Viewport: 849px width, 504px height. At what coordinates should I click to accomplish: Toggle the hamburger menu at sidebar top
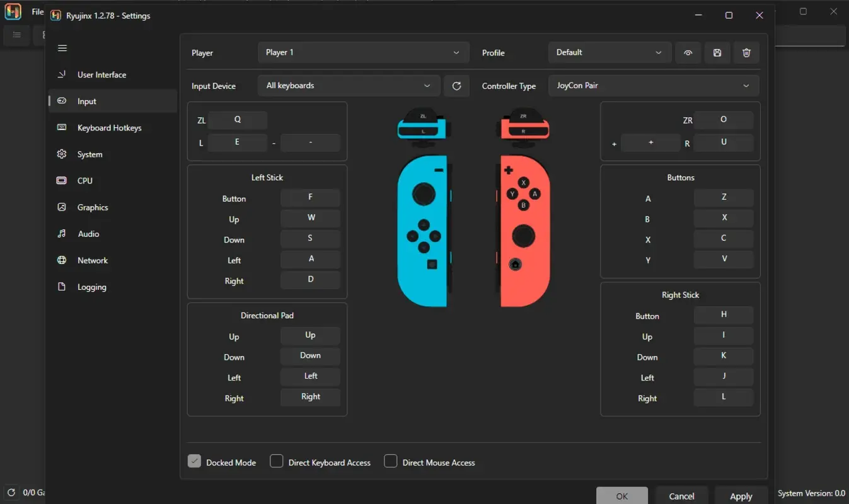[x=62, y=48]
